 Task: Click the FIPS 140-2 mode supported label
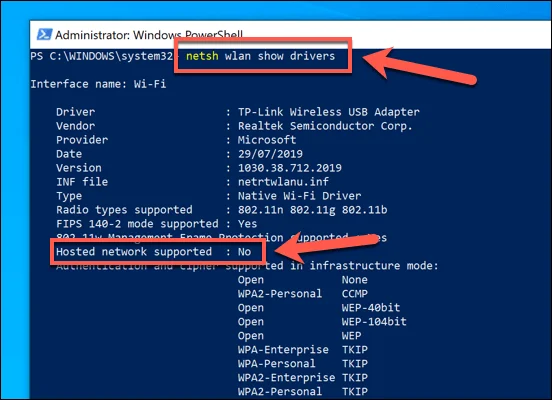pos(137,224)
